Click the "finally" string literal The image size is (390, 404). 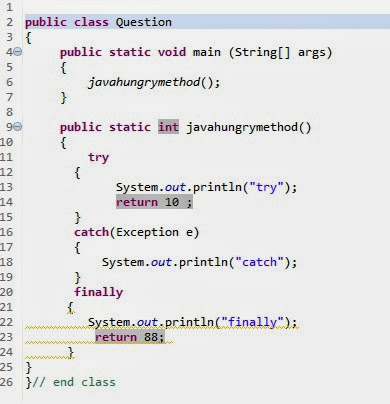click(x=252, y=322)
